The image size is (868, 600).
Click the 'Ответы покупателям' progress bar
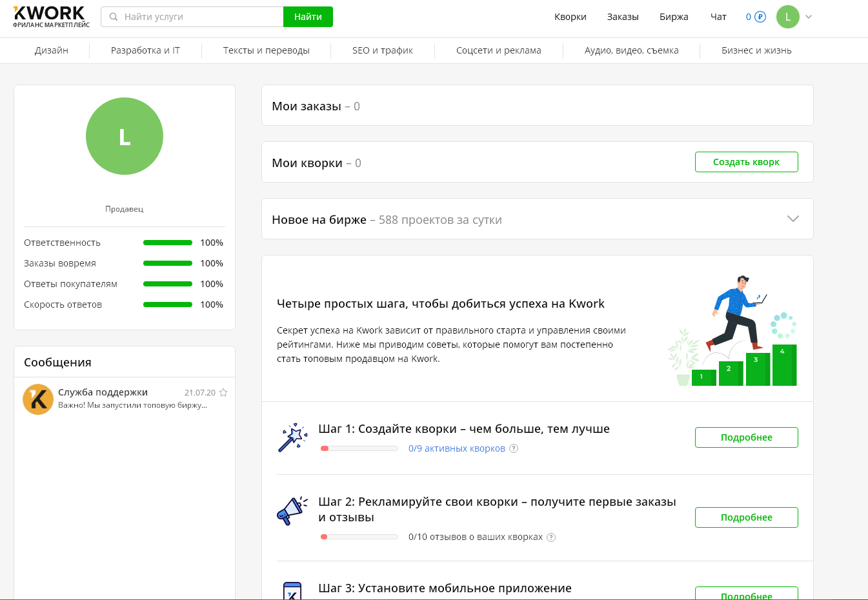[168, 284]
